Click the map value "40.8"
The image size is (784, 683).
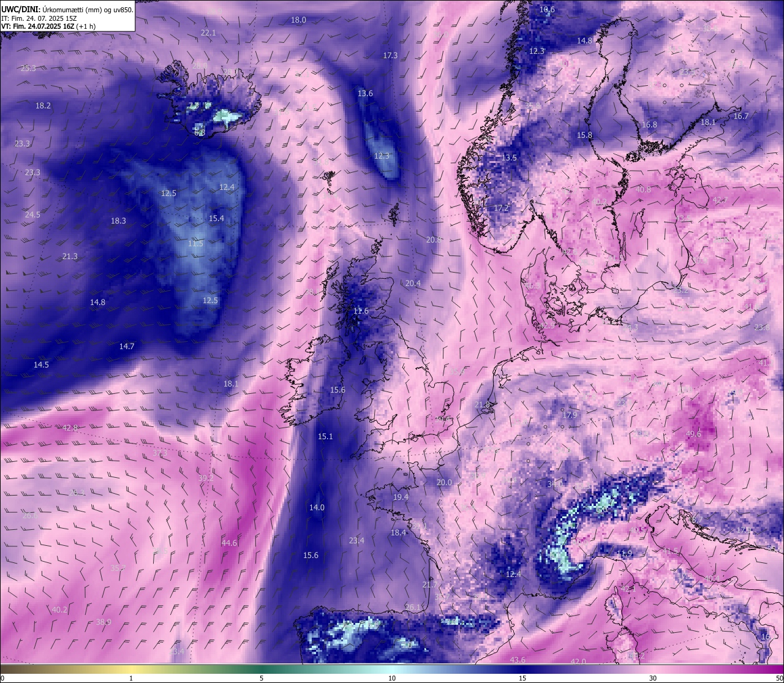pos(643,189)
